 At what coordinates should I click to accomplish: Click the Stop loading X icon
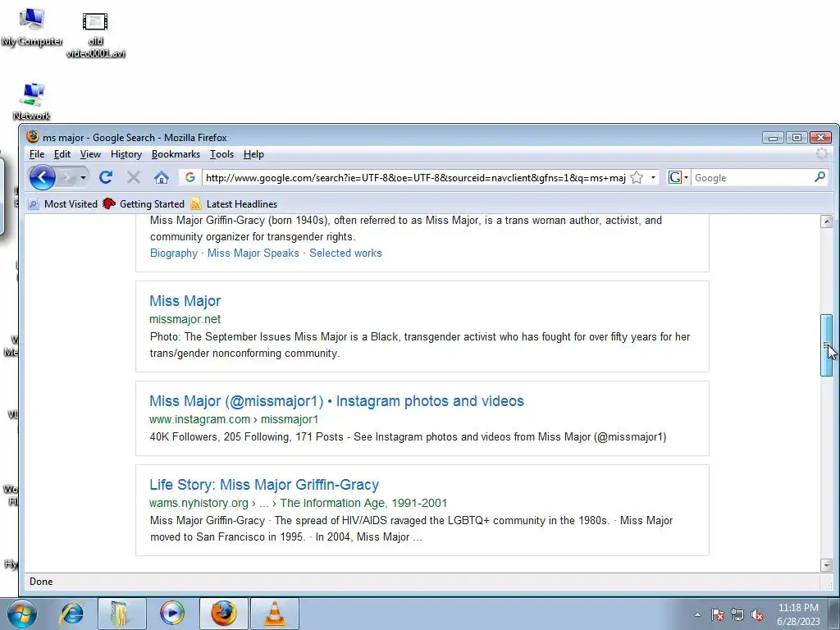(x=134, y=177)
